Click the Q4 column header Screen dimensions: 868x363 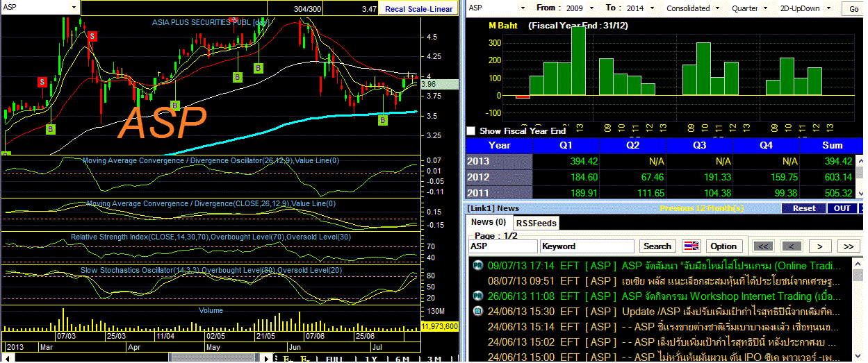(x=766, y=145)
